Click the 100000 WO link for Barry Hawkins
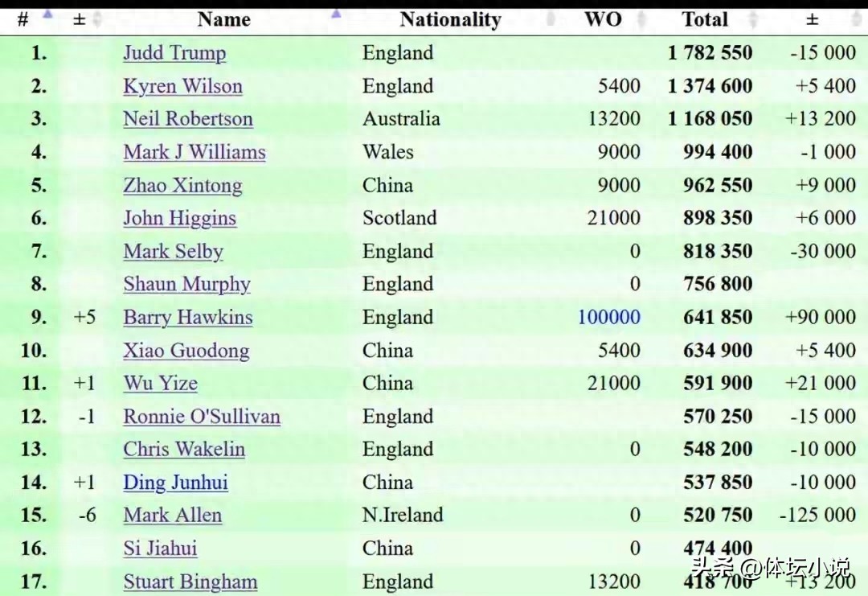Screen dimensions: 868x596 click(608, 318)
